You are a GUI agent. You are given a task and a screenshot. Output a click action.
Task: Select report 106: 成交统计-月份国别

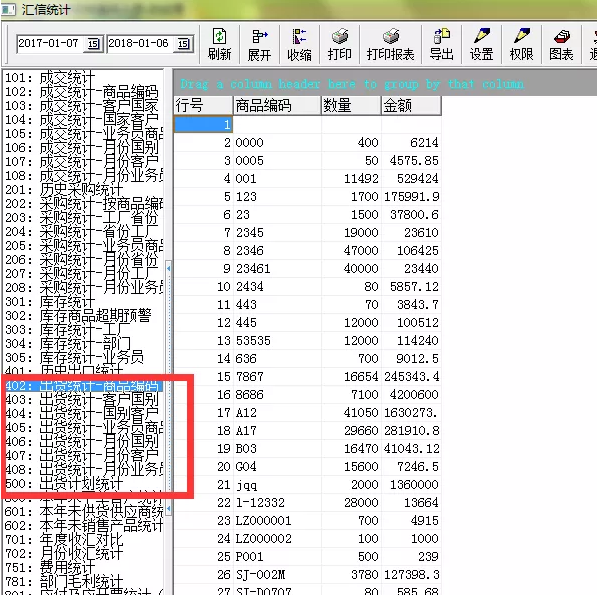point(82,148)
